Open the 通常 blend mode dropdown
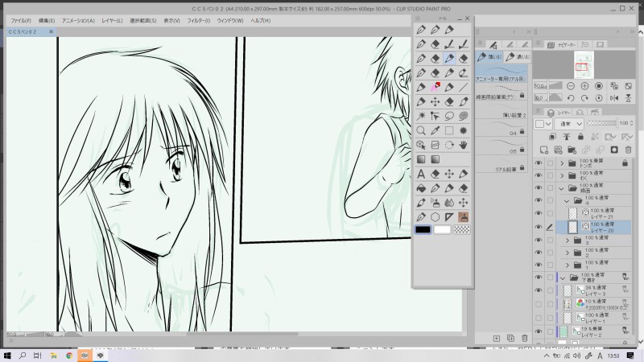 pos(569,124)
